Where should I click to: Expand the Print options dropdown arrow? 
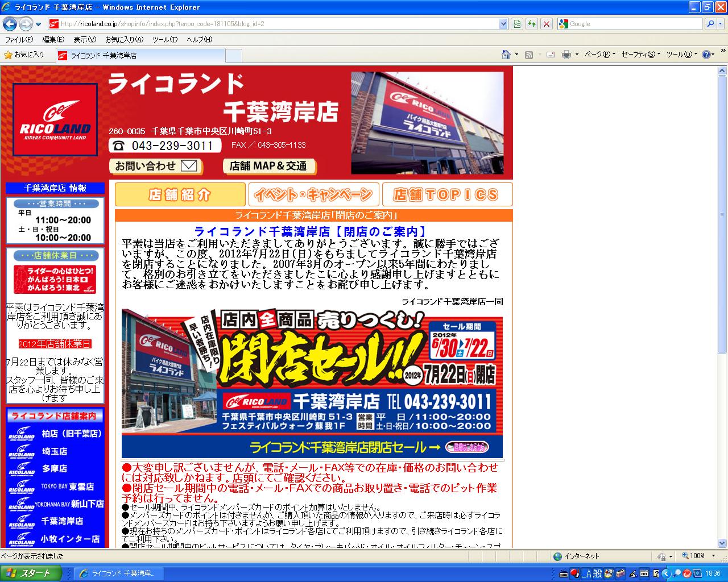(577, 55)
